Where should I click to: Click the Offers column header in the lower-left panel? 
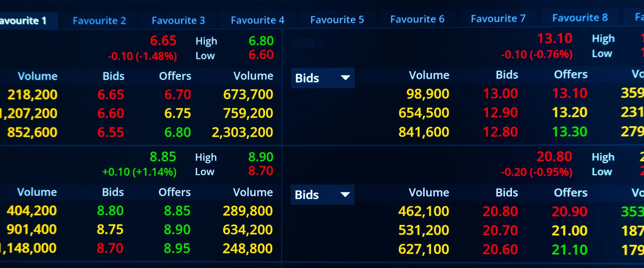coord(174,192)
